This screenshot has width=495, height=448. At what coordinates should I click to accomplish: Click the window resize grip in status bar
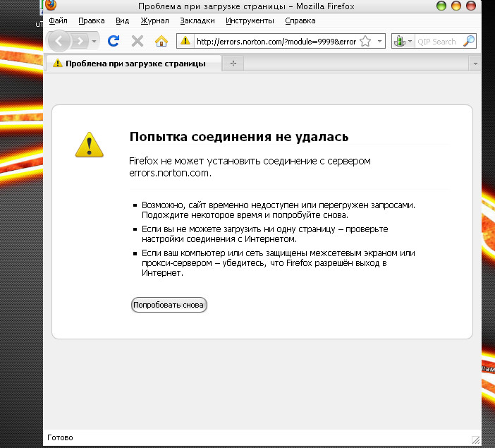tap(475, 440)
